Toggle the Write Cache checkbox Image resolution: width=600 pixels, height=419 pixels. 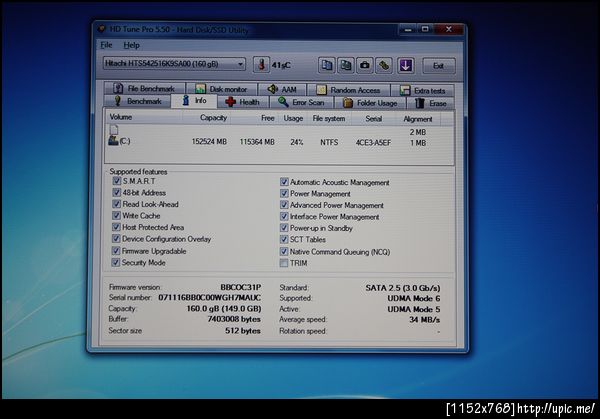(x=116, y=215)
